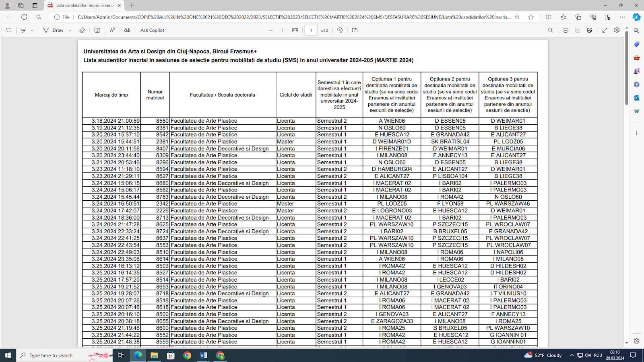The width and height of the screenshot is (644, 362).
Task: Close the Lista candidatilor tab
Action: click(119, 5)
